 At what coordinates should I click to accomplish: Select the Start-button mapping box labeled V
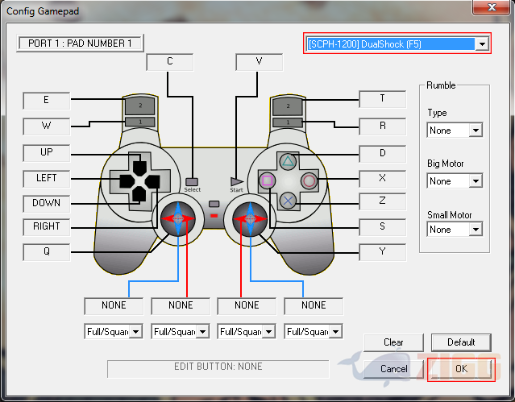pos(259,62)
